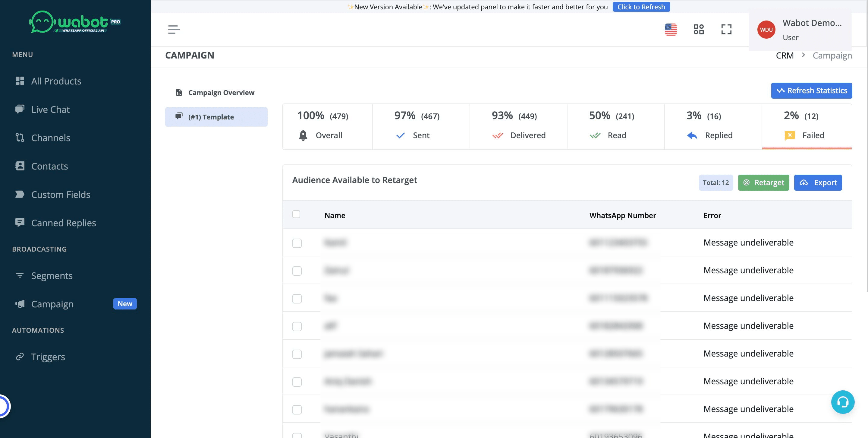
Task: Export the retarget audience list
Action: pos(818,182)
